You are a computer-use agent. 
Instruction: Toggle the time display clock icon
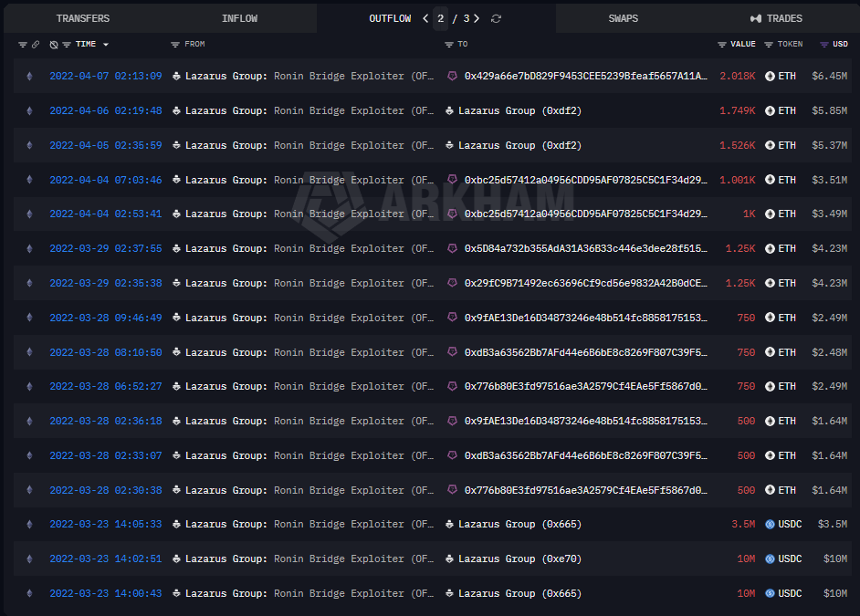tap(54, 45)
